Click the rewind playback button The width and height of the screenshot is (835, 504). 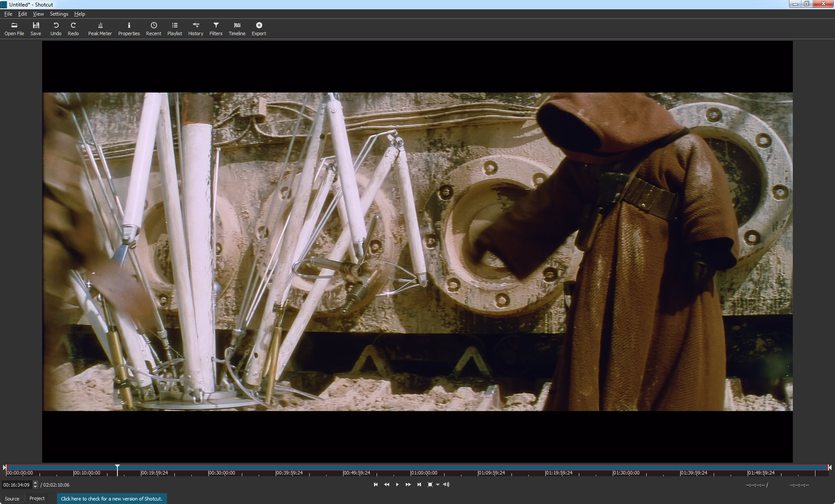pyautogui.click(x=387, y=484)
